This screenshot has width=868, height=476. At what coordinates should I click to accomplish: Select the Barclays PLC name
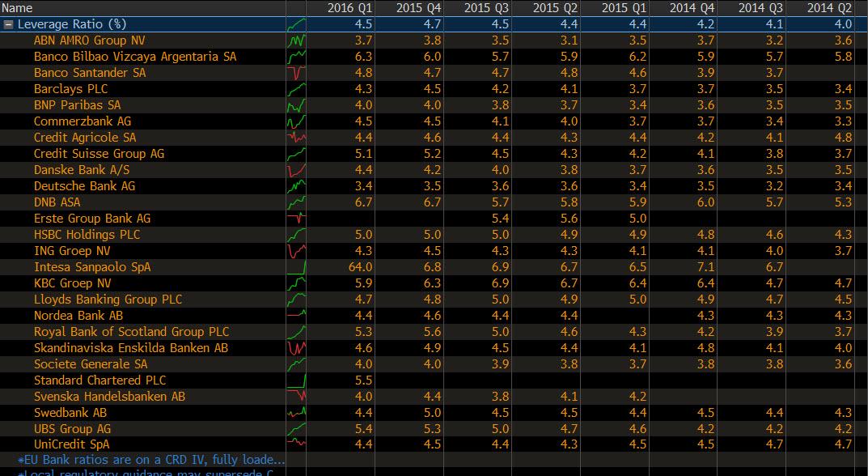click(x=71, y=89)
